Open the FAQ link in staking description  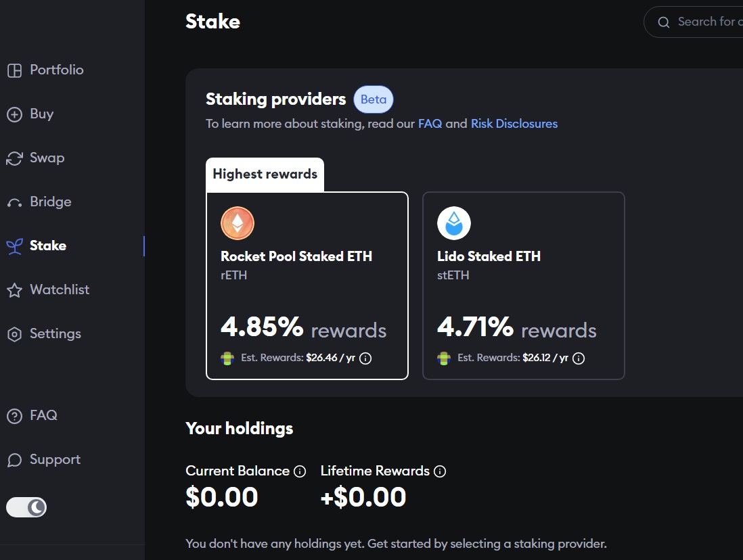(430, 124)
